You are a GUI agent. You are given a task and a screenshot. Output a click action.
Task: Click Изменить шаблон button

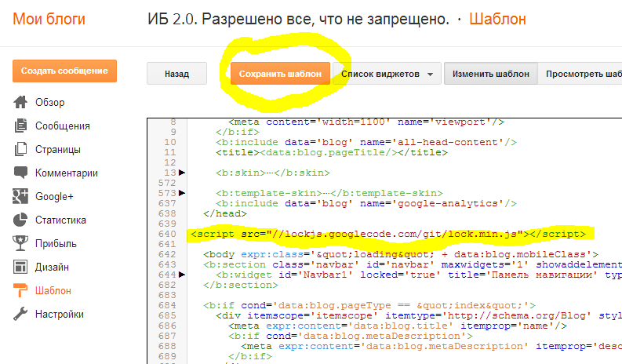click(x=491, y=74)
